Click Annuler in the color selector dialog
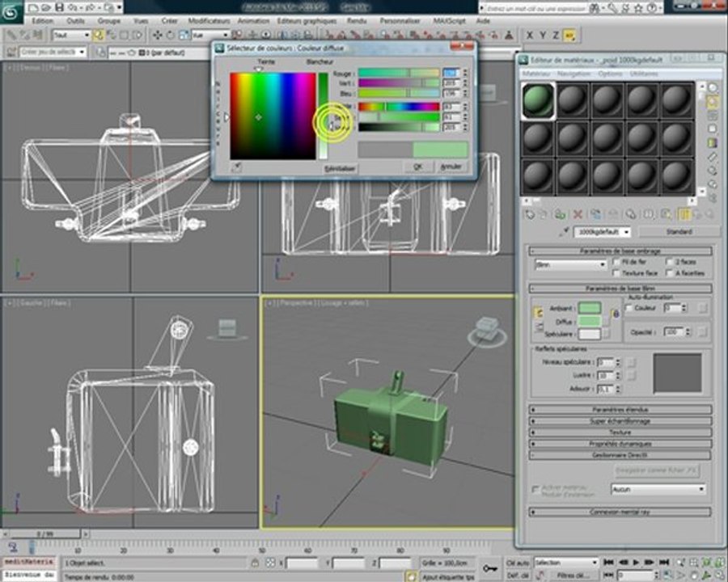Image resolution: width=728 pixels, height=582 pixels. click(451, 167)
